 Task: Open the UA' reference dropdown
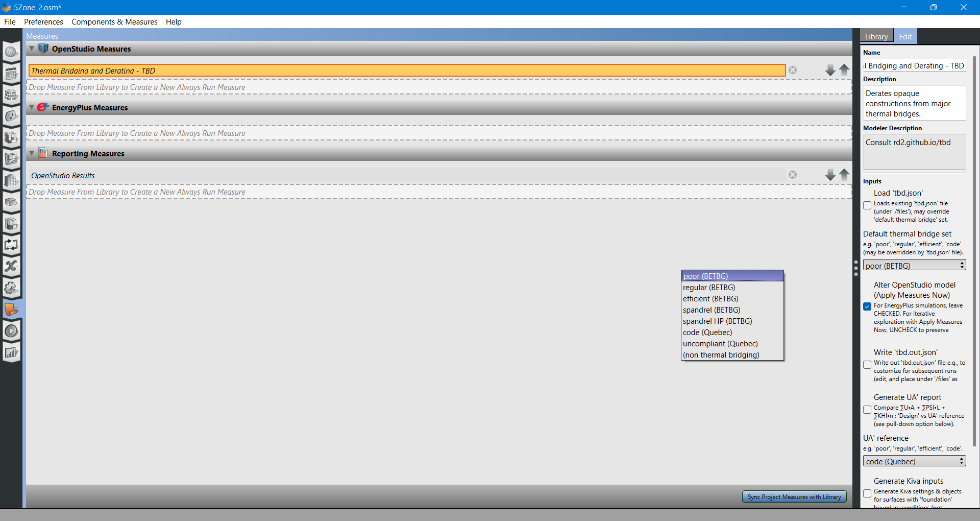[914, 461]
